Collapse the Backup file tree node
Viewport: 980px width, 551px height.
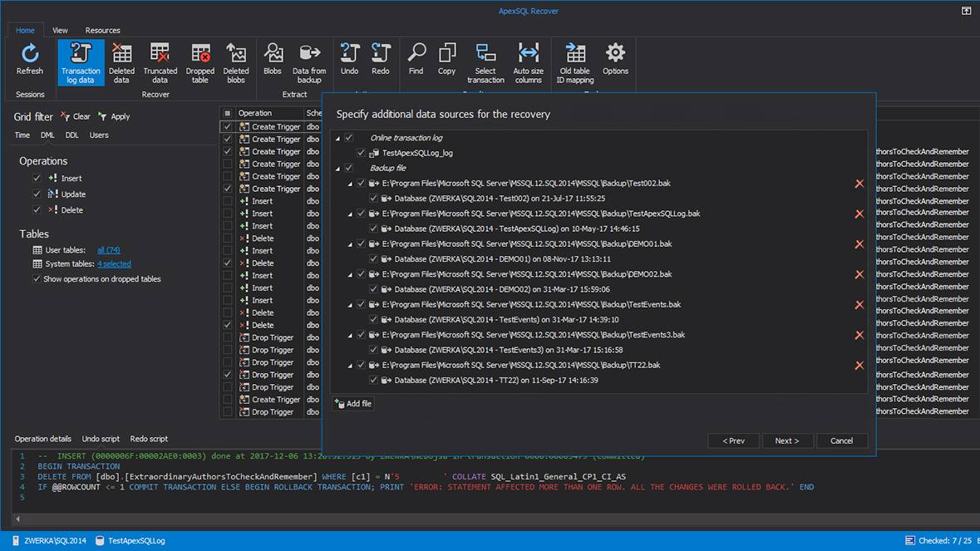[x=337, y=167]
